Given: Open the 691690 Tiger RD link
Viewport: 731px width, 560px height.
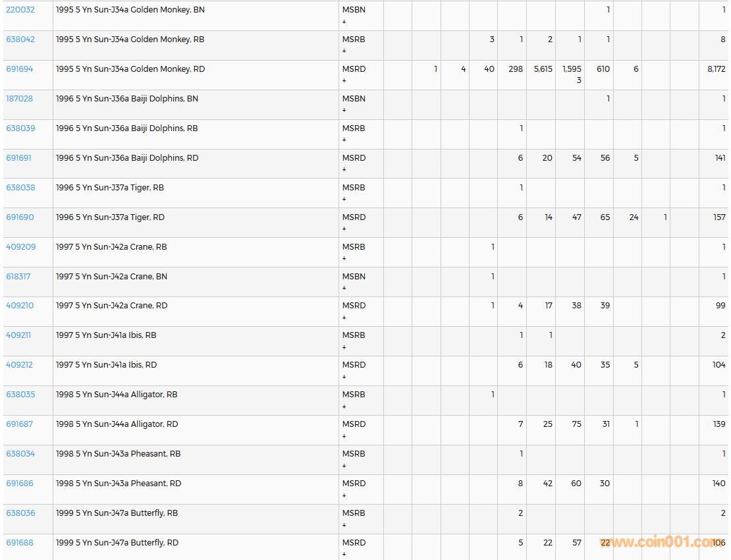Looking at the screenshot, I should pos(20,217).
